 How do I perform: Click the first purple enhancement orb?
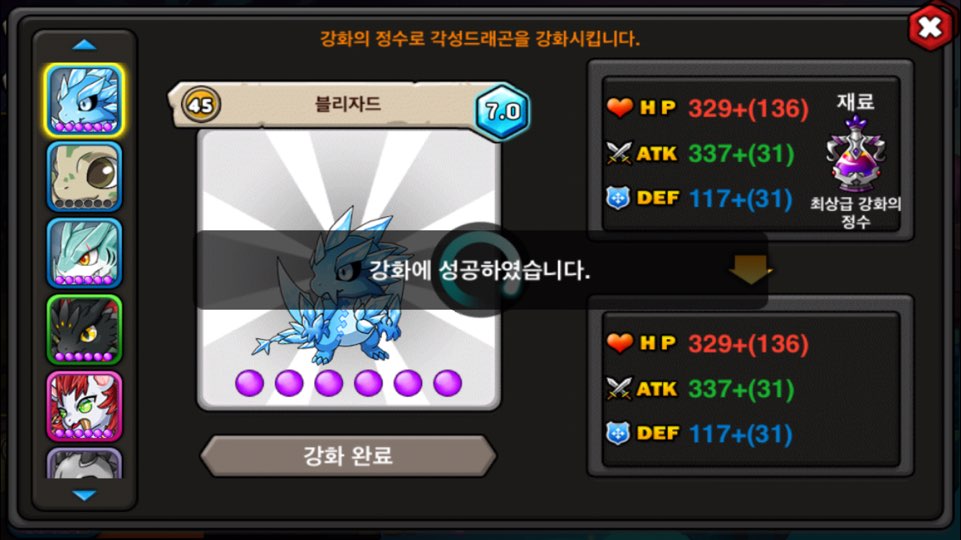tap(249, 383)
